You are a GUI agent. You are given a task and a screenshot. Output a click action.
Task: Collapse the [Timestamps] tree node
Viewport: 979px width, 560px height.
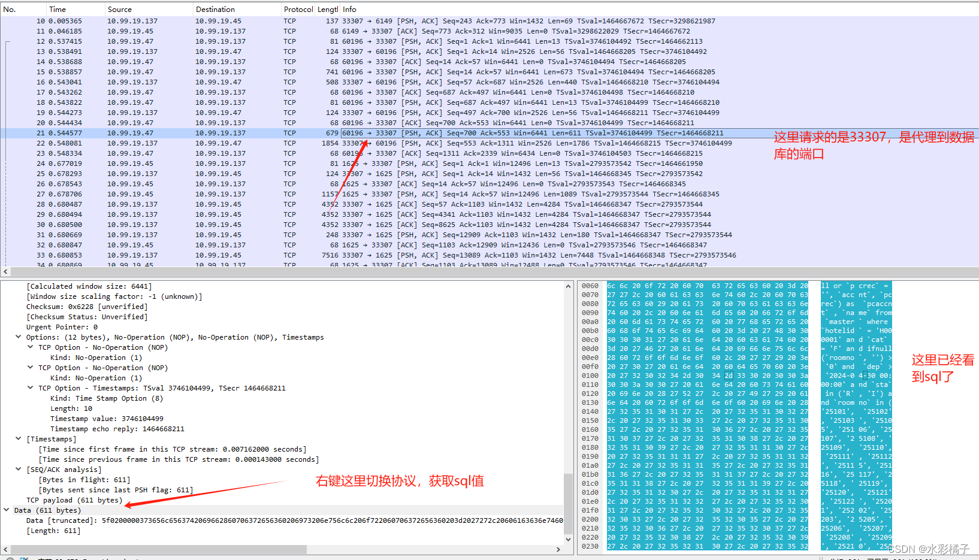tap(19, 439)
